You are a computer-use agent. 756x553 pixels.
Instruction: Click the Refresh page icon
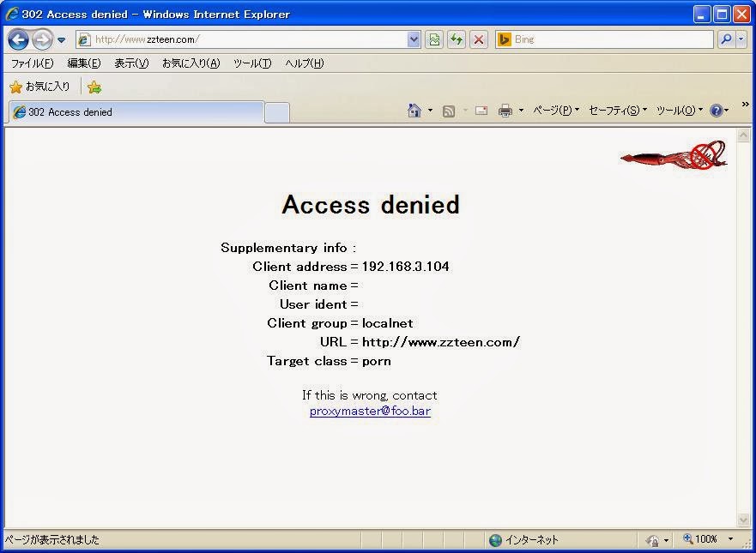pos(457,39)
